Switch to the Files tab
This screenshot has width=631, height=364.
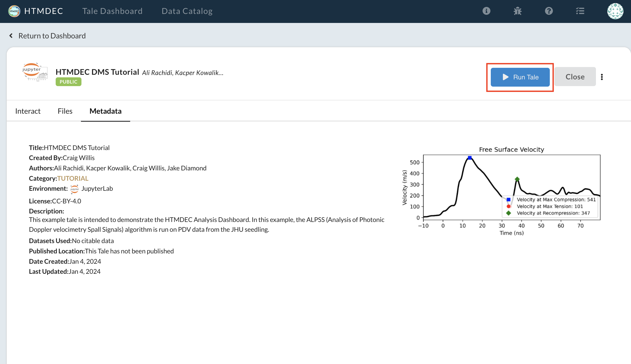(65, 111)
